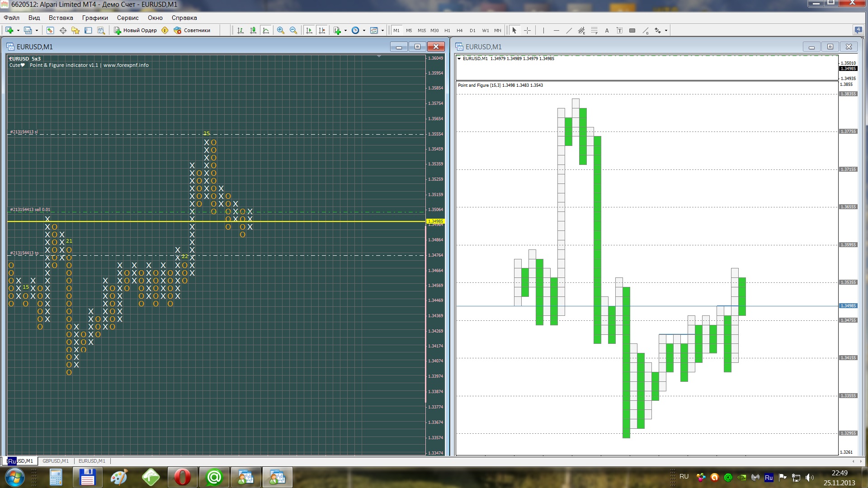Open the Справка menu

coord(184,18)
